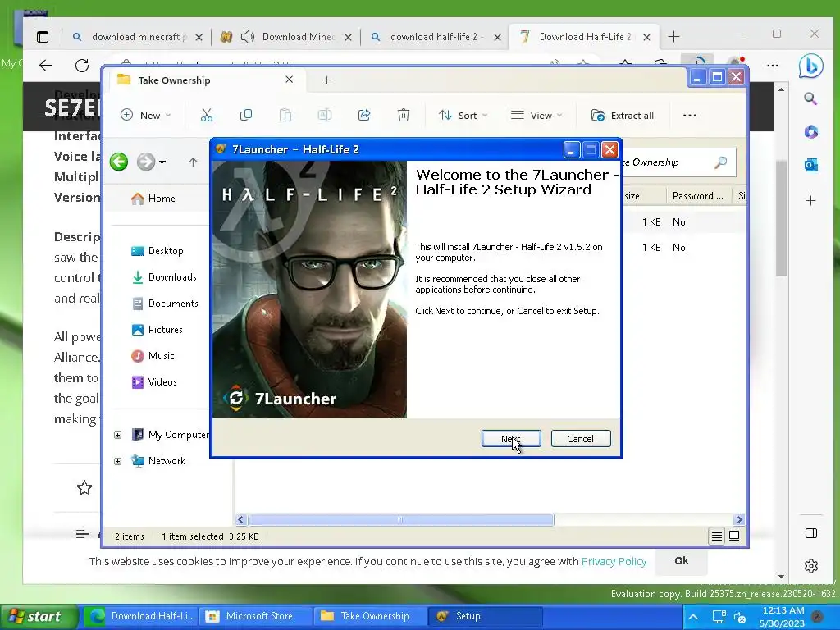Screen dimensions: 840x630
Task: Add a new Explorer tab
Action: coord(326,80)
